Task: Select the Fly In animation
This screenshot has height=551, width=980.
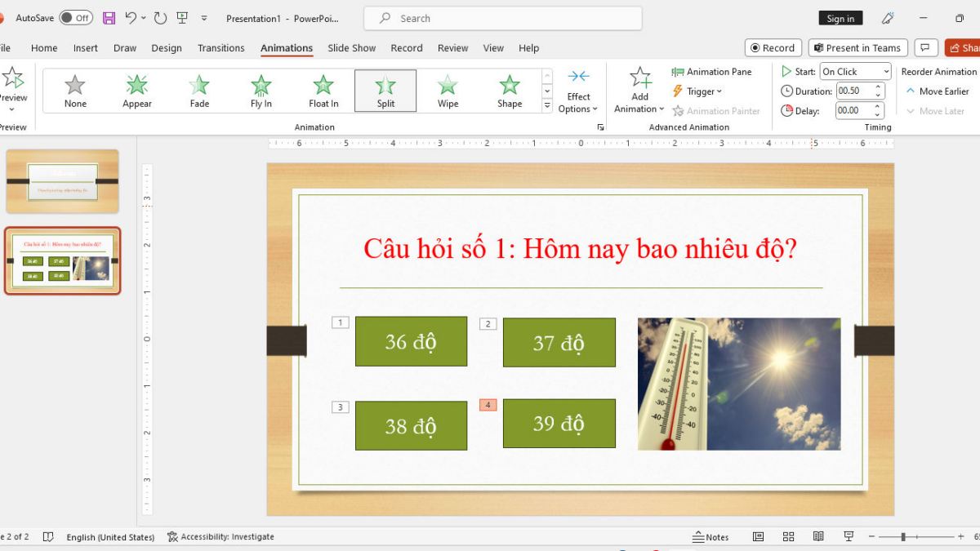Action: (x=261, y=90)
